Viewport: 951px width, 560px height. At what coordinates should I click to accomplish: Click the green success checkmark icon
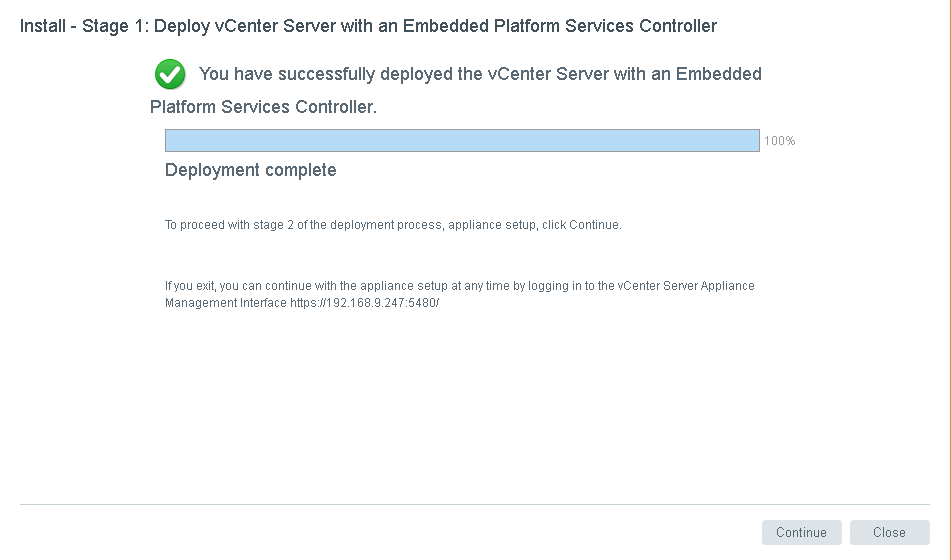(170, 74)
